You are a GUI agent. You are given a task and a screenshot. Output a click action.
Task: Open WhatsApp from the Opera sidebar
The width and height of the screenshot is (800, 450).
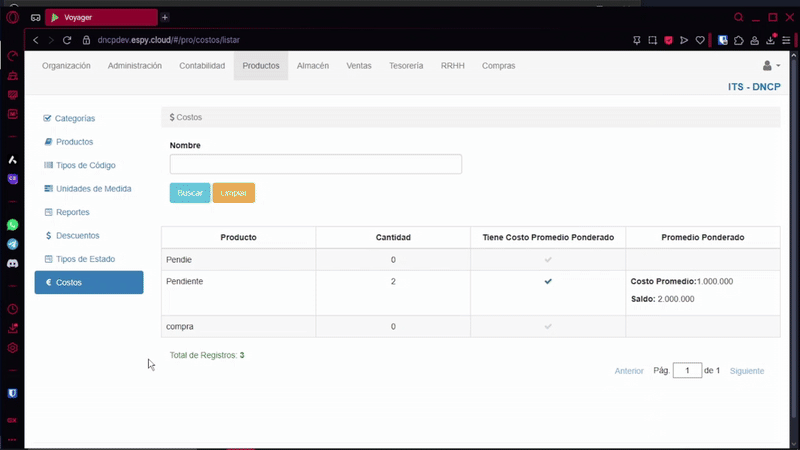(13, 225)
